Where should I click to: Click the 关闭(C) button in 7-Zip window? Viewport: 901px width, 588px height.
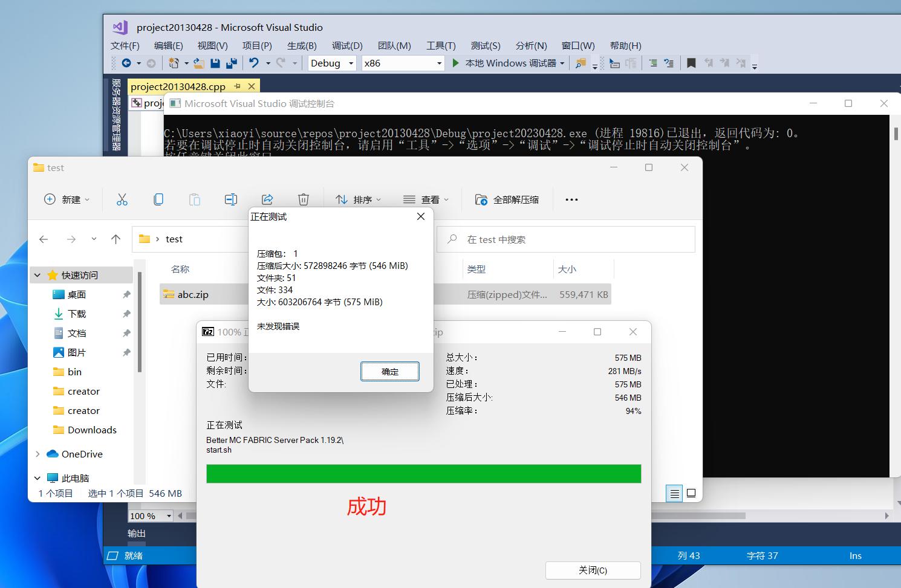coord(593,570)
